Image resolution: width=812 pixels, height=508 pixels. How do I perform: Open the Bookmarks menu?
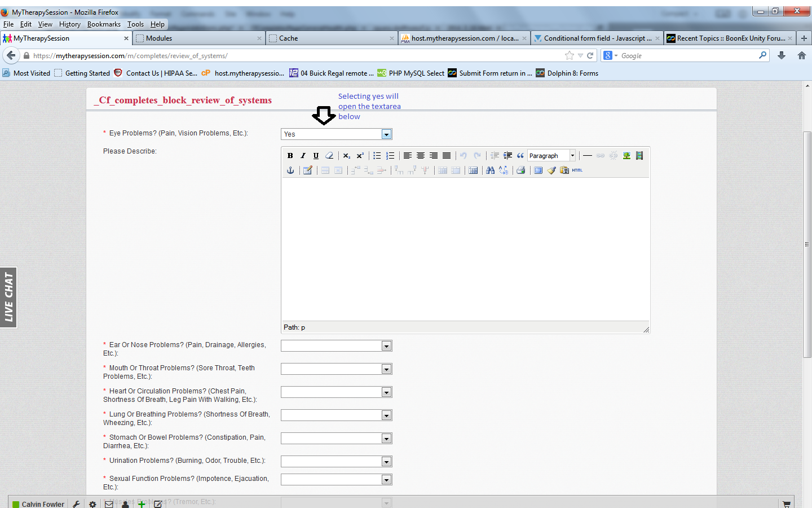(x=104, y=24)
